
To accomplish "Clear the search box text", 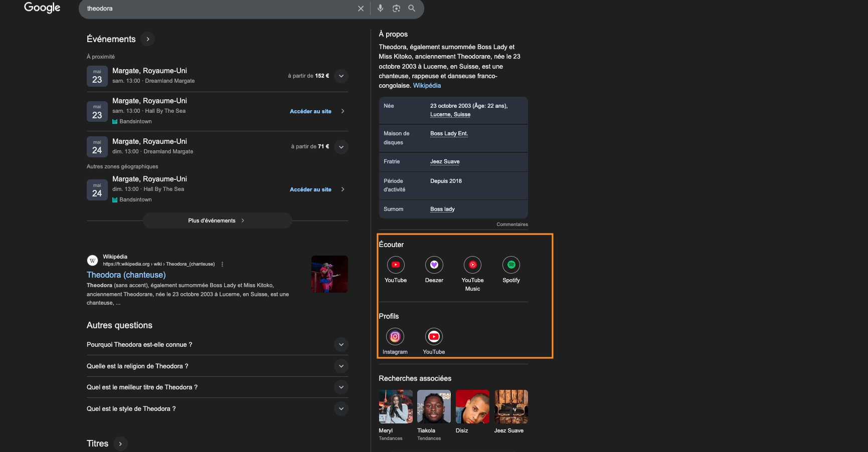I will (x=361, y=9).
